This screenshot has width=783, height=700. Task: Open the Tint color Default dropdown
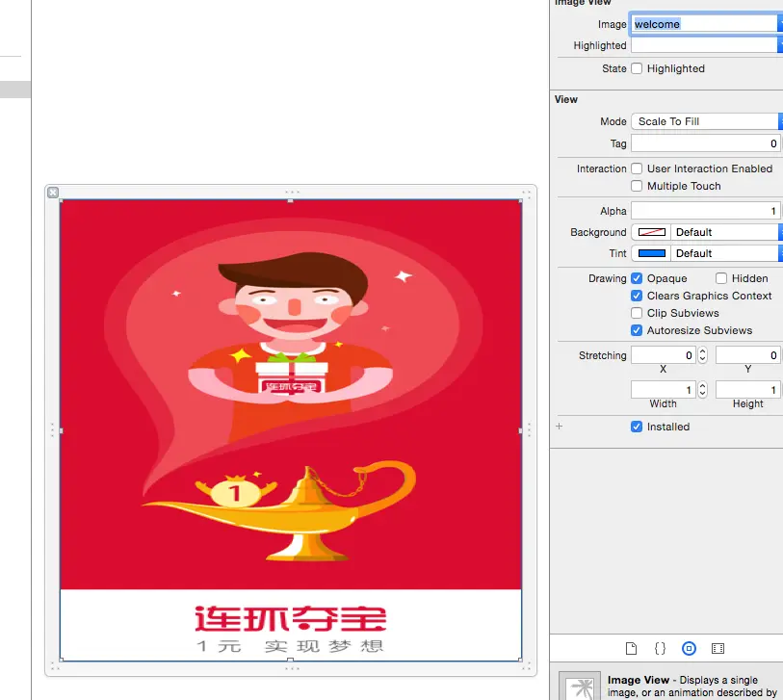click(726, 253)
